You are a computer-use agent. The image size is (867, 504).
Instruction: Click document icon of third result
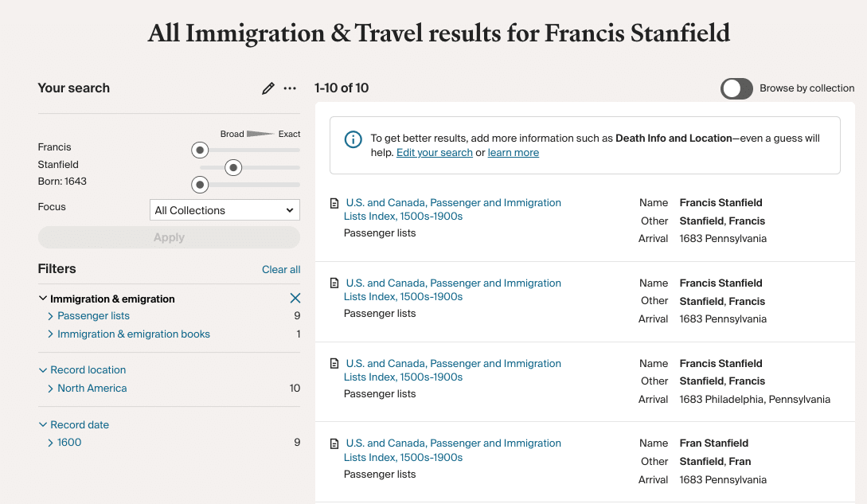tap(334, 364)
